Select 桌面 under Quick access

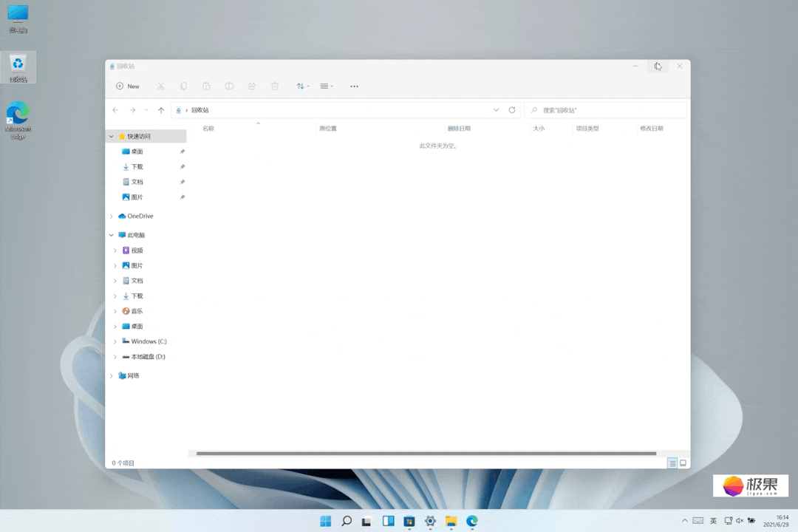click(x=137, y=151)
